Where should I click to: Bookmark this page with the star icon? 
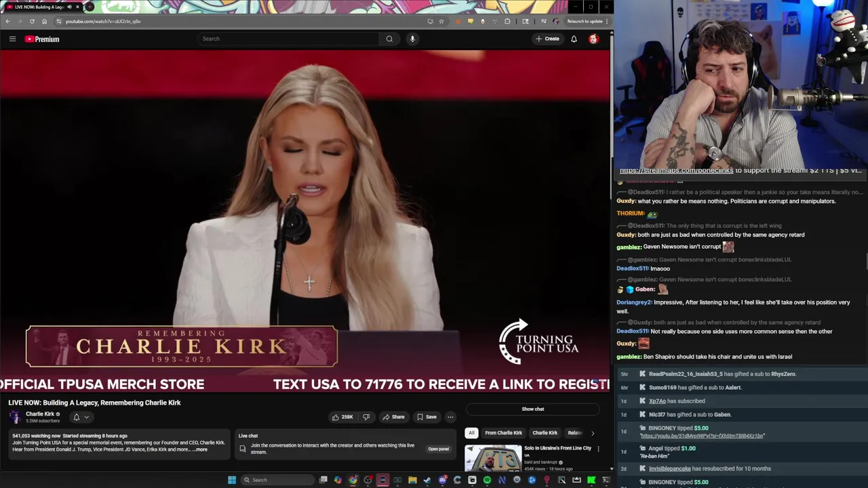click(x=441, y=21)
